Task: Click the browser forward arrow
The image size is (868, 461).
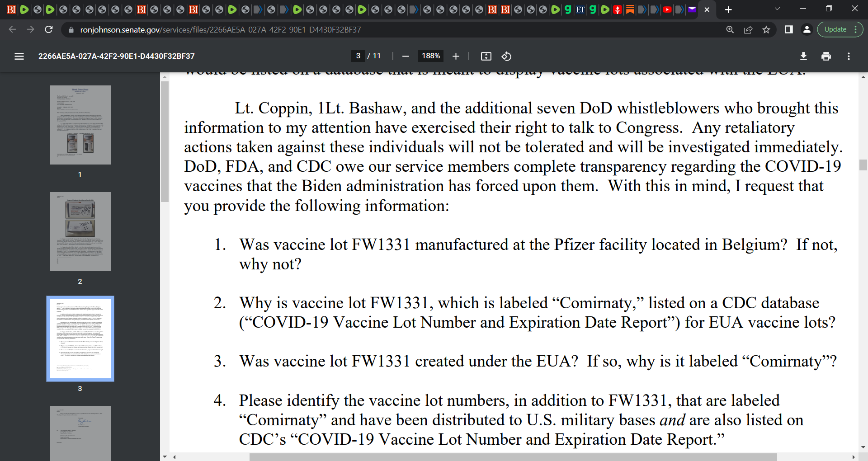Action: 30,29
